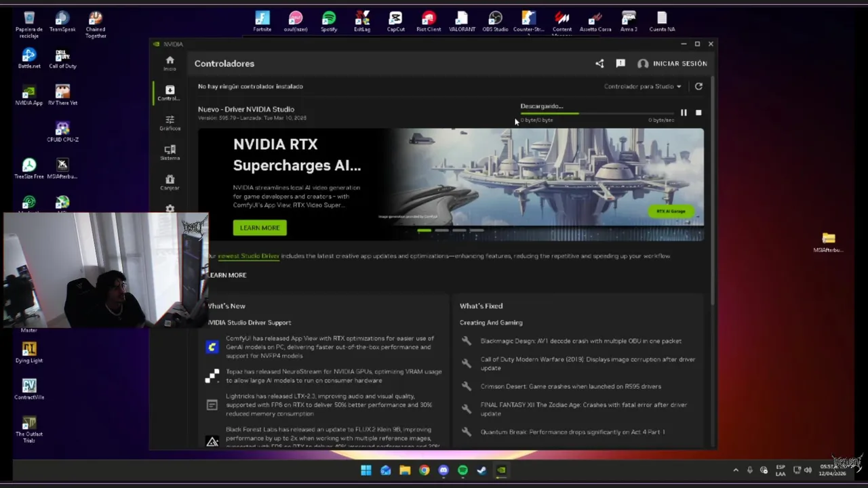Click the 'FINAL FANTASY XII The Zodiac Age' fix entry
The height and width of the screenshot is (488, 868).
click(584, 409)
